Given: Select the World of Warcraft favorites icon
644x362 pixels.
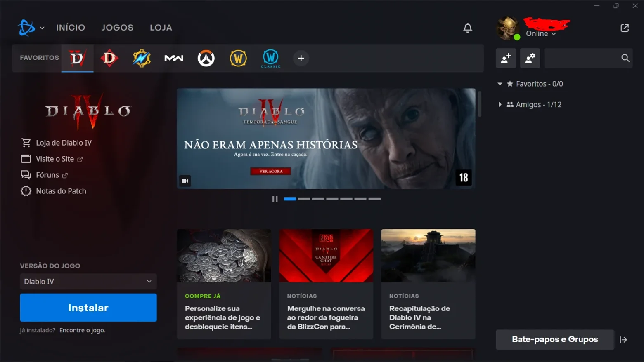Looking at the screenshot, I should coord(238,58).
